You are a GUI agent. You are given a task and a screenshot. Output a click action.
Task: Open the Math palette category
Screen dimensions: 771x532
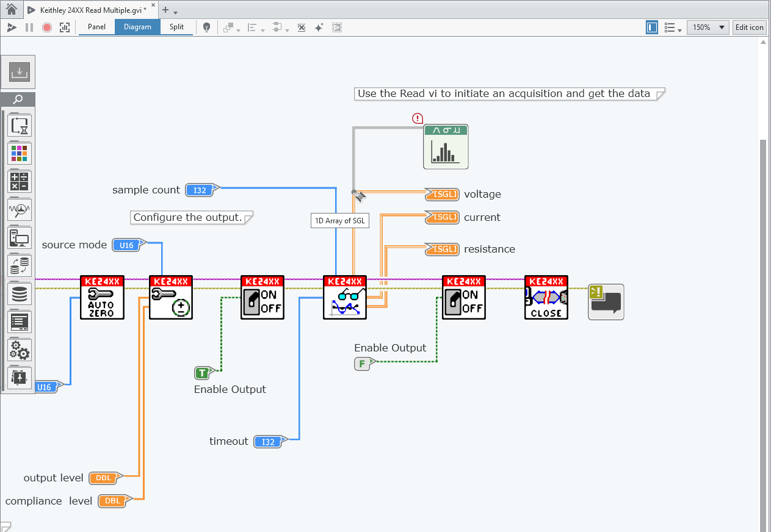coord(20,182)
